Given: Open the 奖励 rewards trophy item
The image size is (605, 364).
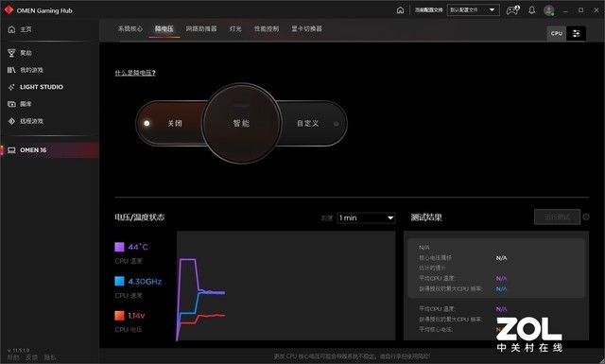Looking at the screenshot, I should pos(20,53).
